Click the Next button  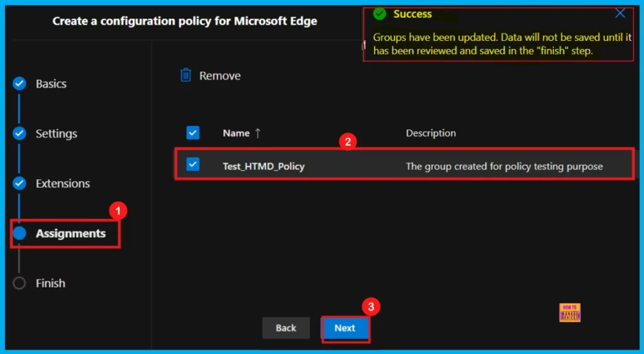click(x=345, y=328)
